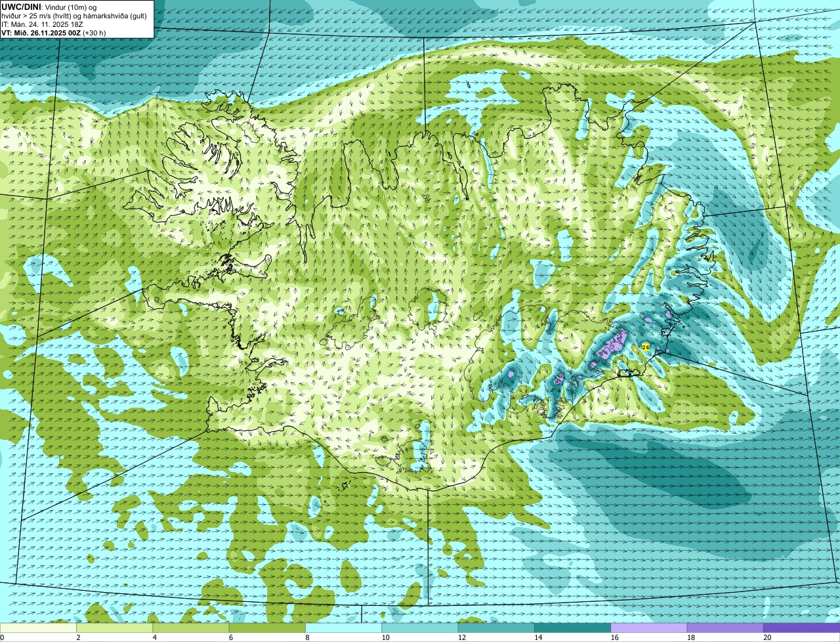Select the 8–10 m/s light cyan swatch
840x642 pixels.
coord(344,628)
